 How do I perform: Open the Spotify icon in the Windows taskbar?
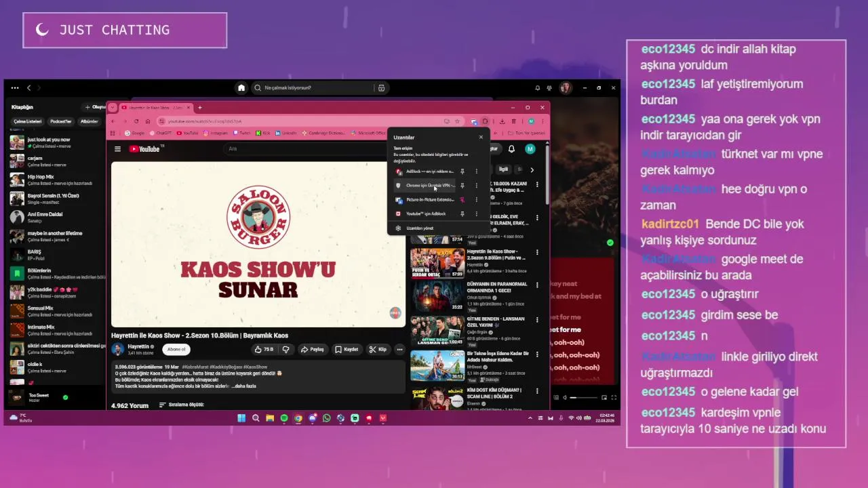point(284,418)
